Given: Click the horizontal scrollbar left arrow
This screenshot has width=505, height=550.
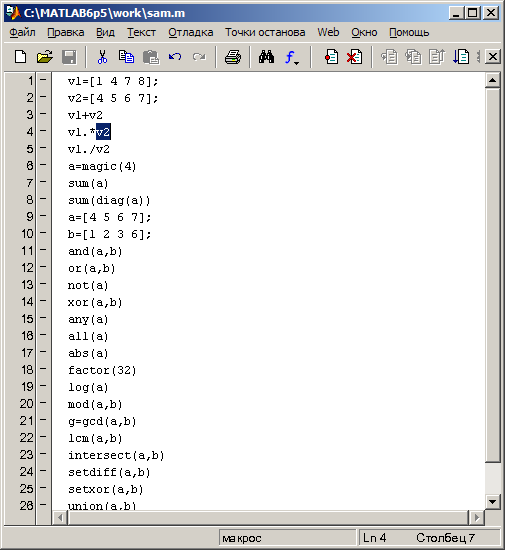Looking at the screenshot, I should click(x=60, y=517).
